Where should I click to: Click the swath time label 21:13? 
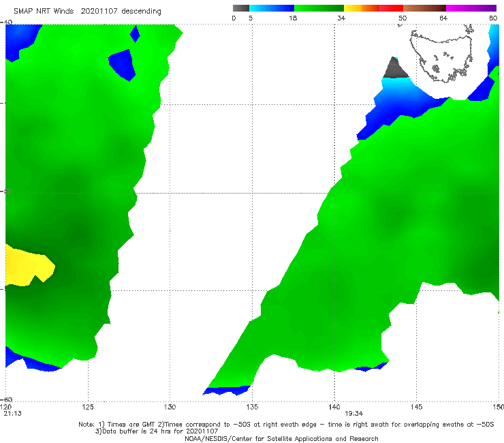tap(12, 414)
